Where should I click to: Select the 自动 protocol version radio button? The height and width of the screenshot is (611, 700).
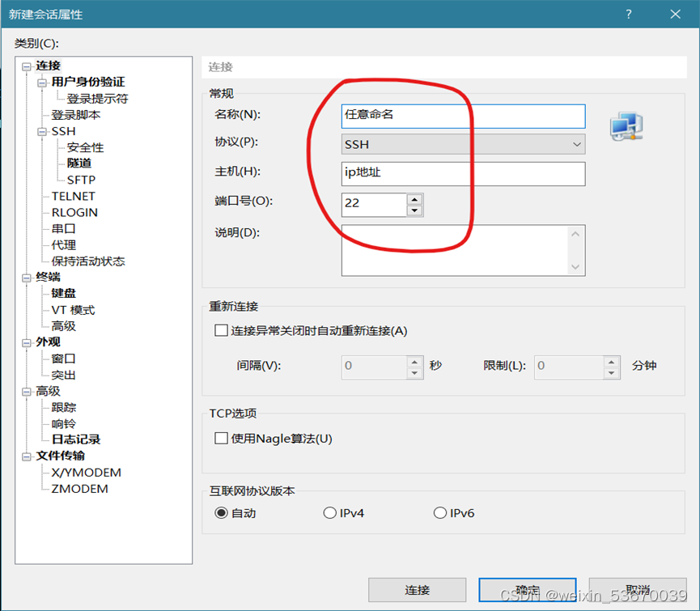221,513
